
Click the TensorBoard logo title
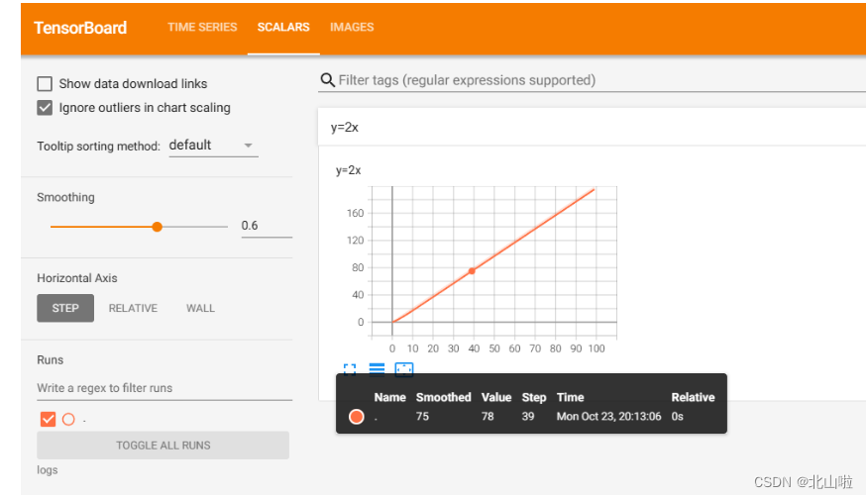[80, 28]
